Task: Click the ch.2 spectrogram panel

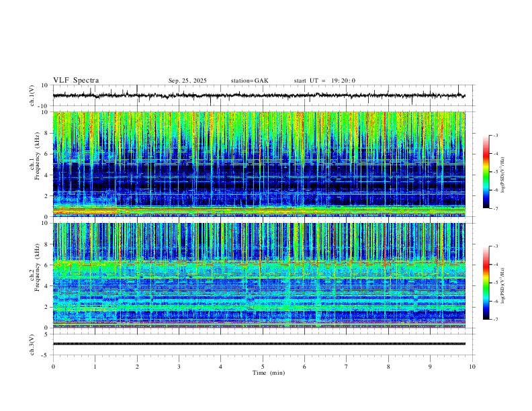Action: tap(259, 275)
